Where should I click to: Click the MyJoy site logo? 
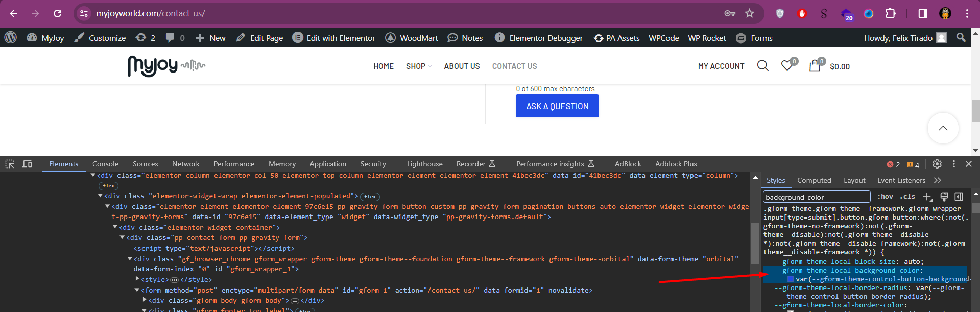click(166, 66)
